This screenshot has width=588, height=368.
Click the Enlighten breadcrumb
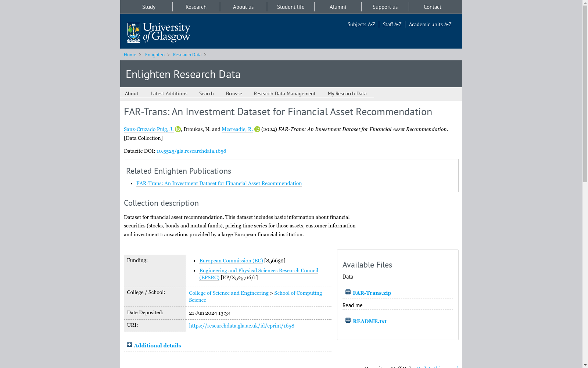tap(155, 55)
